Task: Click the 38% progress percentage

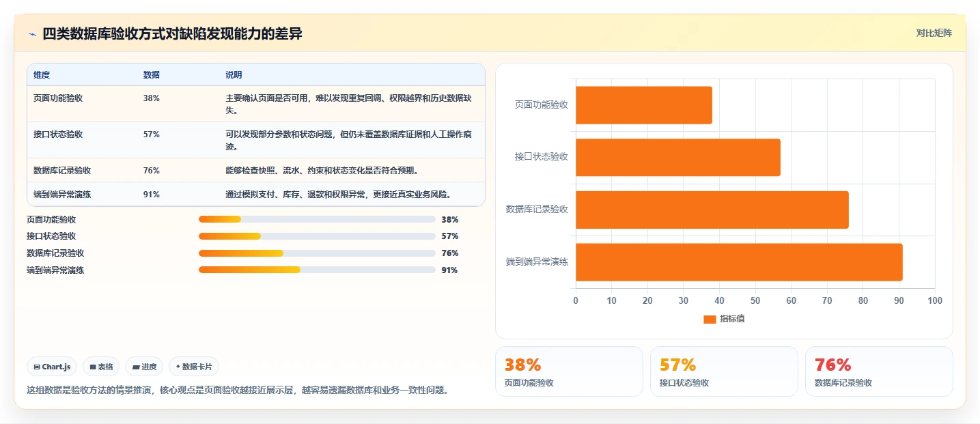Action: 450,220
